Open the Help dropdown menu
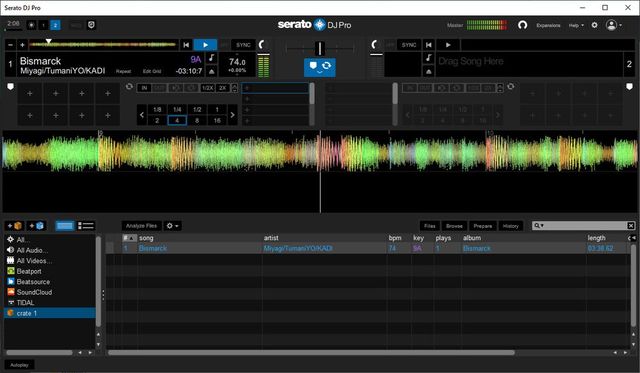The image size is (640, 373). point(576,25)
